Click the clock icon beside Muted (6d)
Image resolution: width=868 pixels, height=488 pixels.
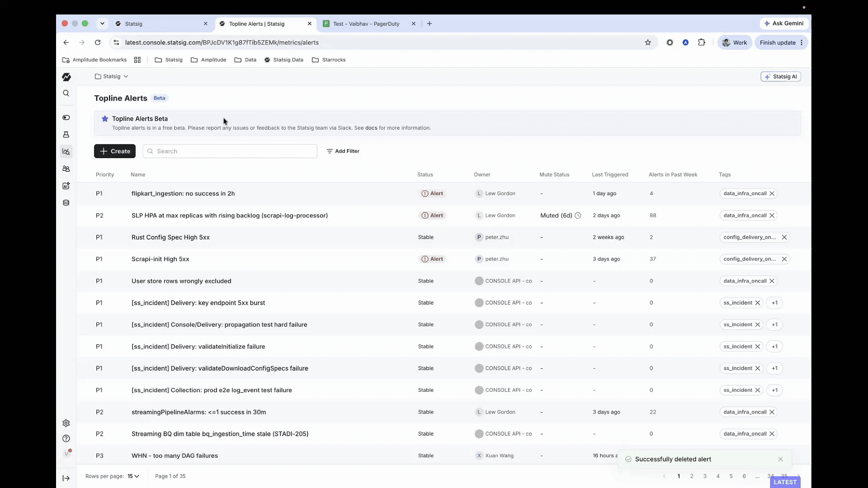pyautogui.click(x=578, y=216)
